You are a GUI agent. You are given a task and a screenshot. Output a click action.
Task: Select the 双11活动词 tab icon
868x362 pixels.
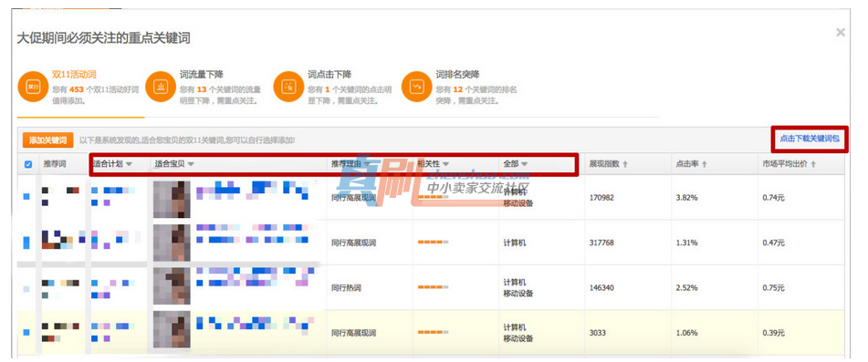pyautogui.click(x=33, y=87)
